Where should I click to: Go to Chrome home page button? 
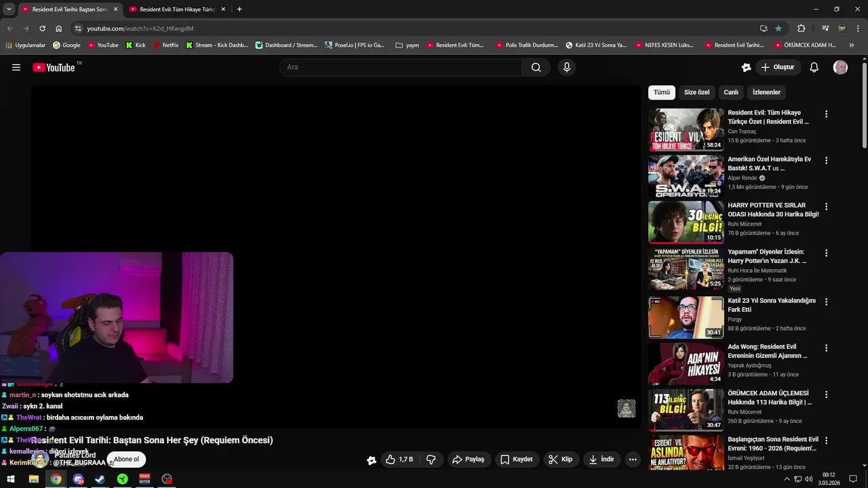click(59, 28)
